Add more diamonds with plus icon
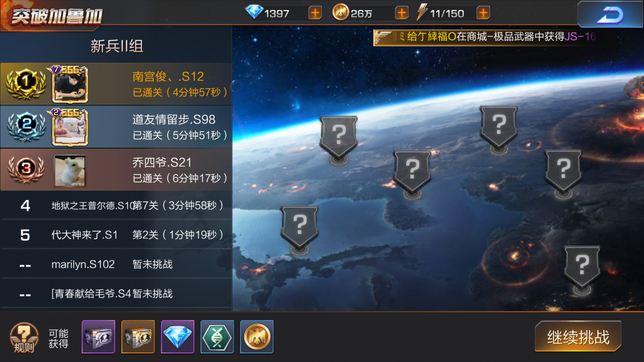 pos(315,13)
